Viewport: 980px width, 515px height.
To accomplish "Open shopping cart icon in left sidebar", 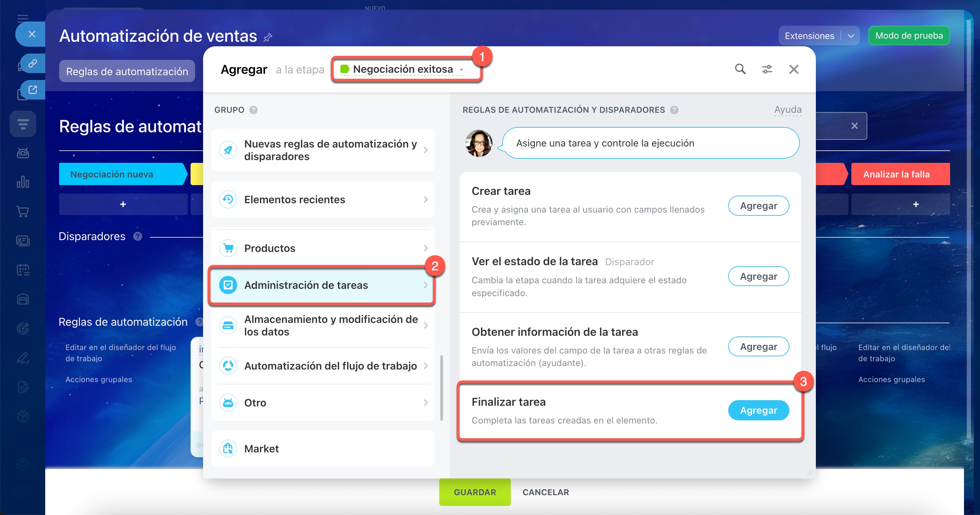I will click(23, 212).
